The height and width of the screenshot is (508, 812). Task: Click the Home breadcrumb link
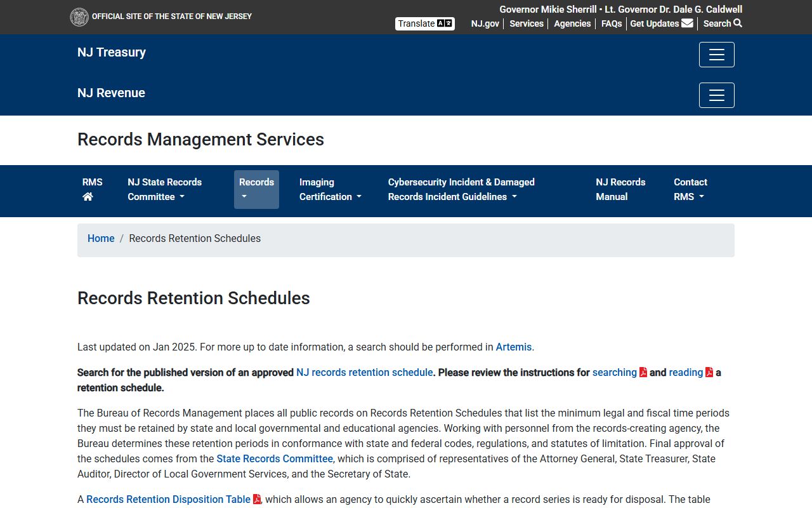(101, 239)
